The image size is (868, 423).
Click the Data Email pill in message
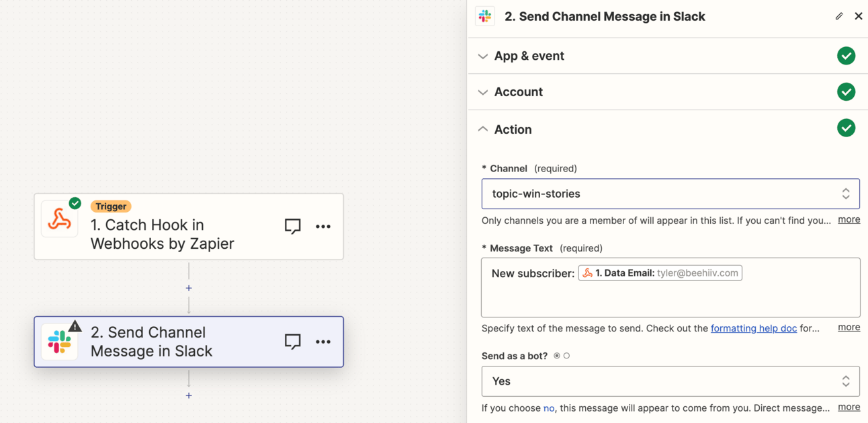660,273
